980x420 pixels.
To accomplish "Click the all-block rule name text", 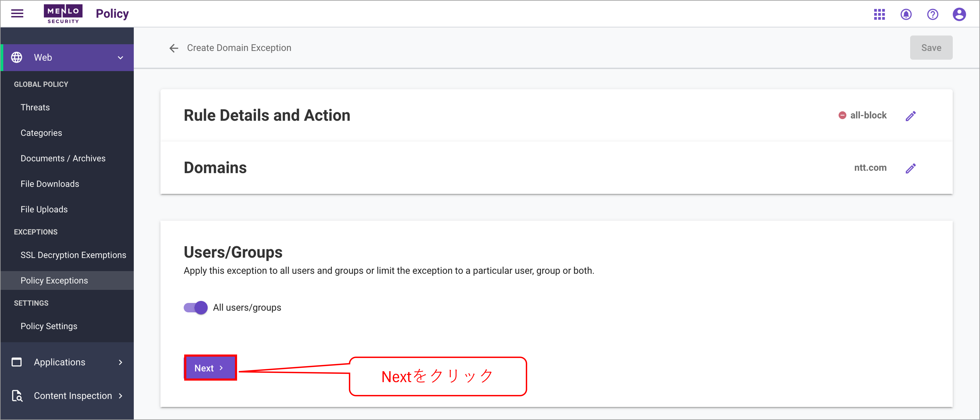I will [868, 115].
